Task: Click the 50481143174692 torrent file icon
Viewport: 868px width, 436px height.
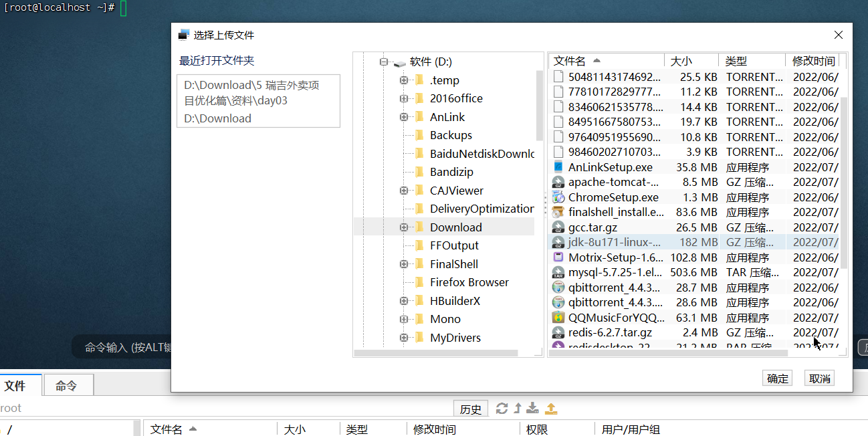Action: [558, 77]
